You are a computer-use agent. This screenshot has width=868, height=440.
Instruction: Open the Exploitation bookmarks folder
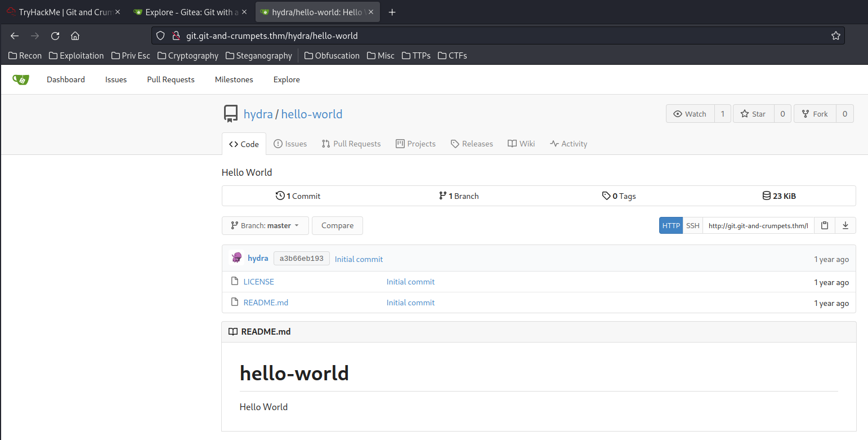[77, 56]
